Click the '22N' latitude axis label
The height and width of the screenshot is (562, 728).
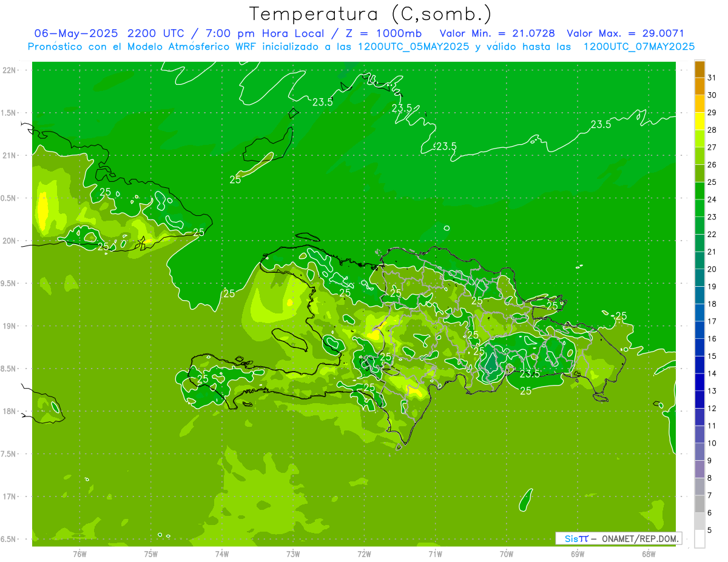tap(9, 70)
